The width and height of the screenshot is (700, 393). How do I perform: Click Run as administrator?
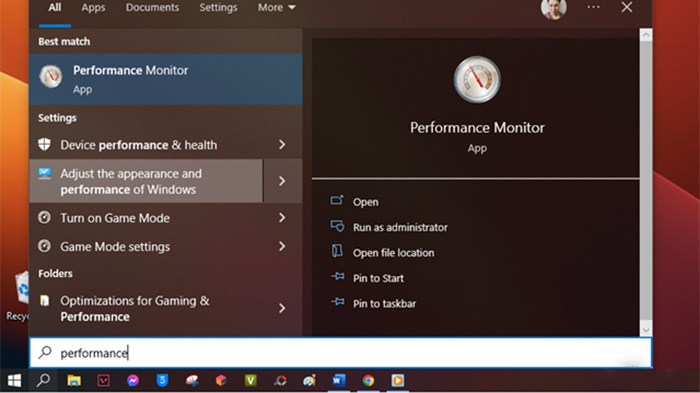(400, 227)
